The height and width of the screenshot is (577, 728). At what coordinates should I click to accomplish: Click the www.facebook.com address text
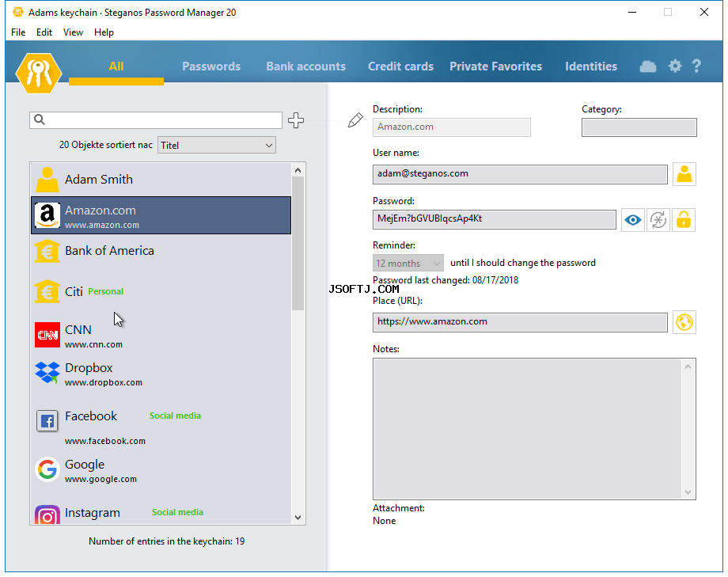coord(105,442)
